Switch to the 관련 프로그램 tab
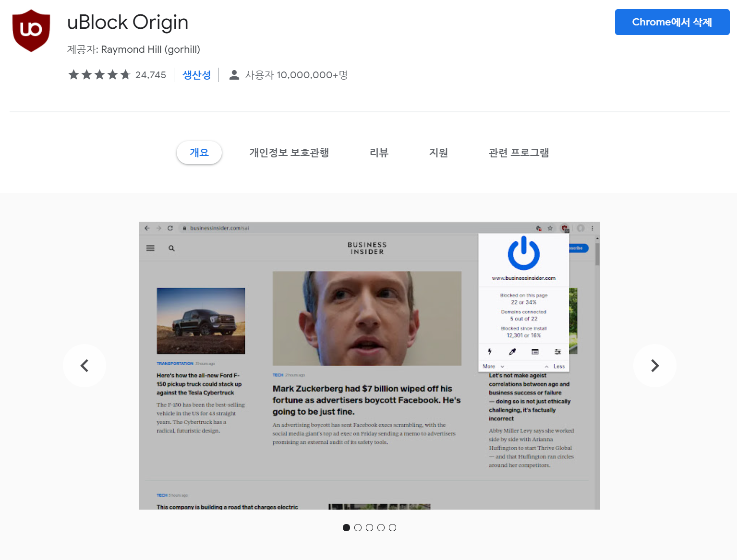737x560 pixels. click(x=519, y=153)
